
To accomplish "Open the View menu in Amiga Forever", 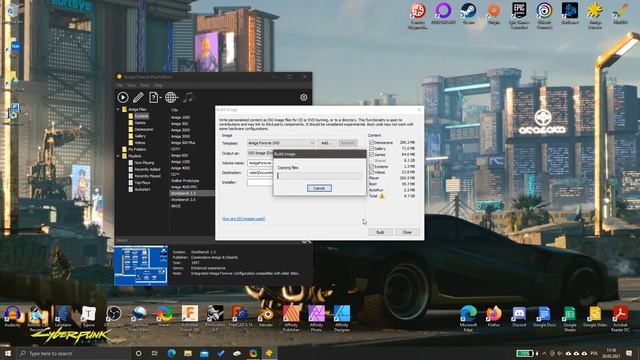I will [x=131, y=85].
